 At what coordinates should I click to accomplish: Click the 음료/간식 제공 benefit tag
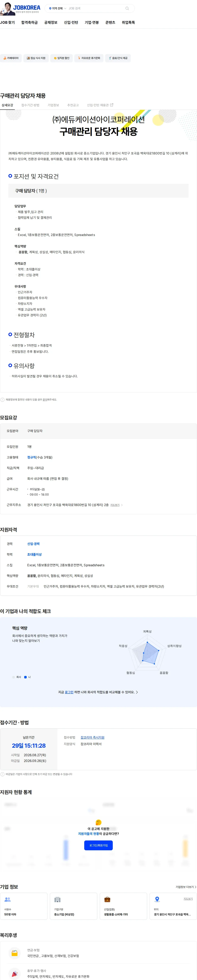[x=118, y=58]
